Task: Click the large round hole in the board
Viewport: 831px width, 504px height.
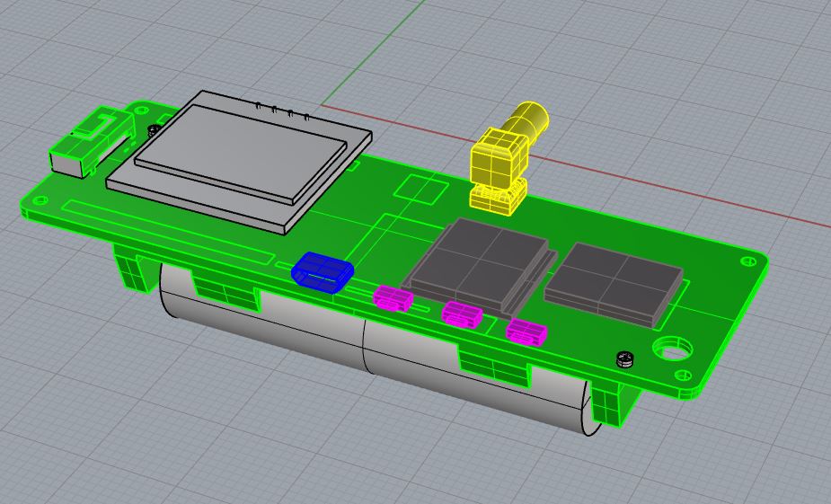Action: (672, 349)
